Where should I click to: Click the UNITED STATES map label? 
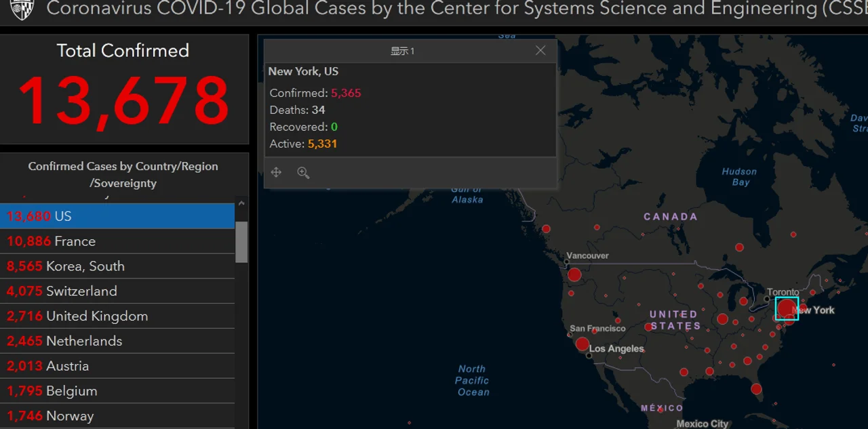tap(675, 320)
